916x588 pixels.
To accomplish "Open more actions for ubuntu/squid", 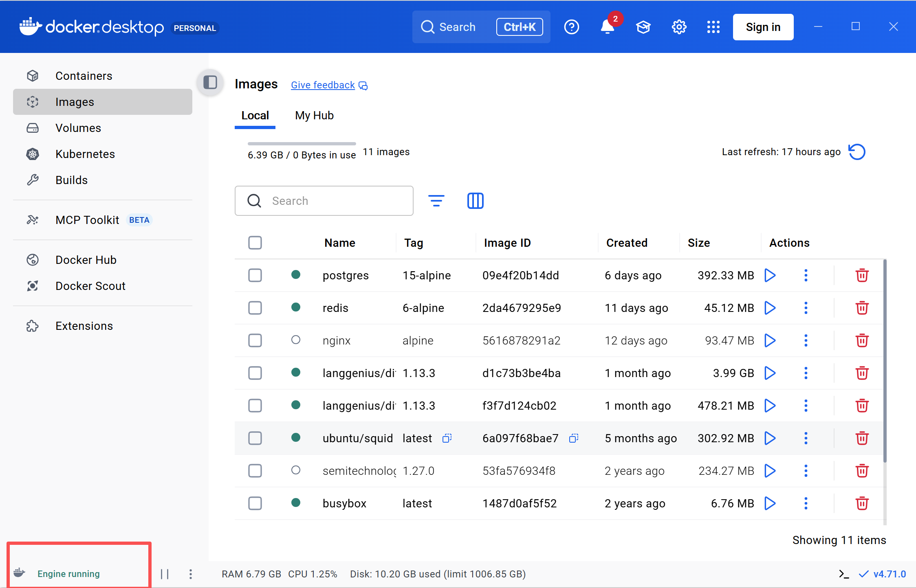I will click(x=806, y=438).
